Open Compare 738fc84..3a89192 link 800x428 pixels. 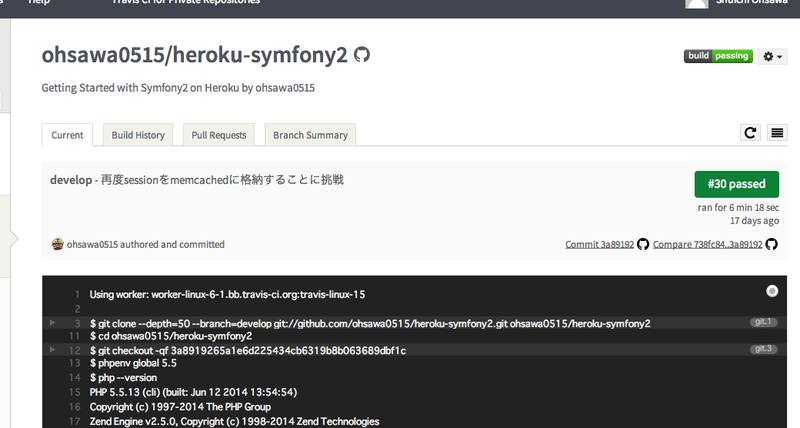(708, 244)
